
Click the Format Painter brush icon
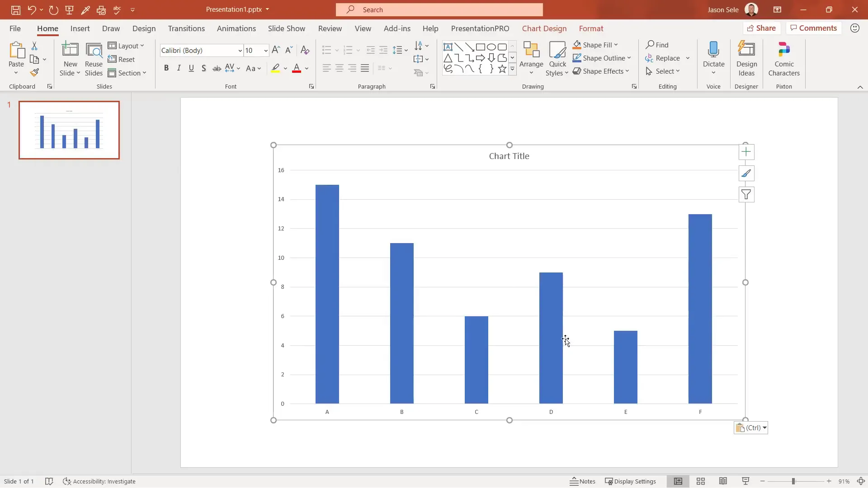tap(34, 73)
